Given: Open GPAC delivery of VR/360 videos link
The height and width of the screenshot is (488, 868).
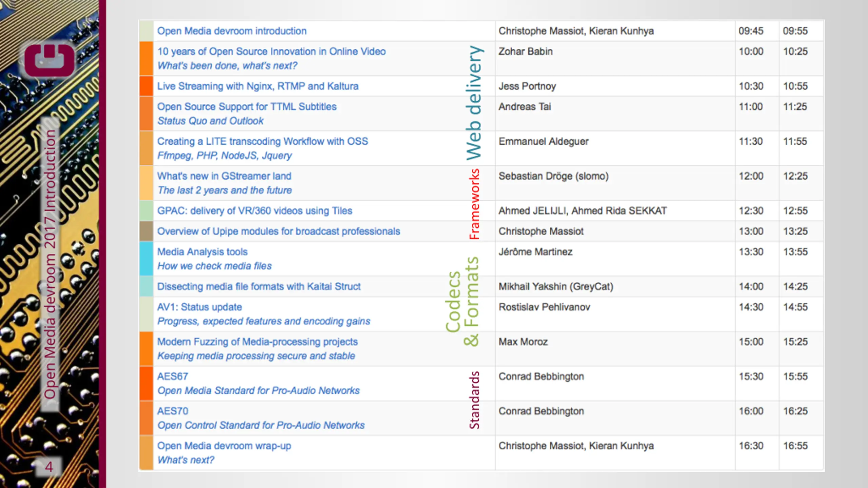Looking at the screenshot, I should click(x=255, y=211).
